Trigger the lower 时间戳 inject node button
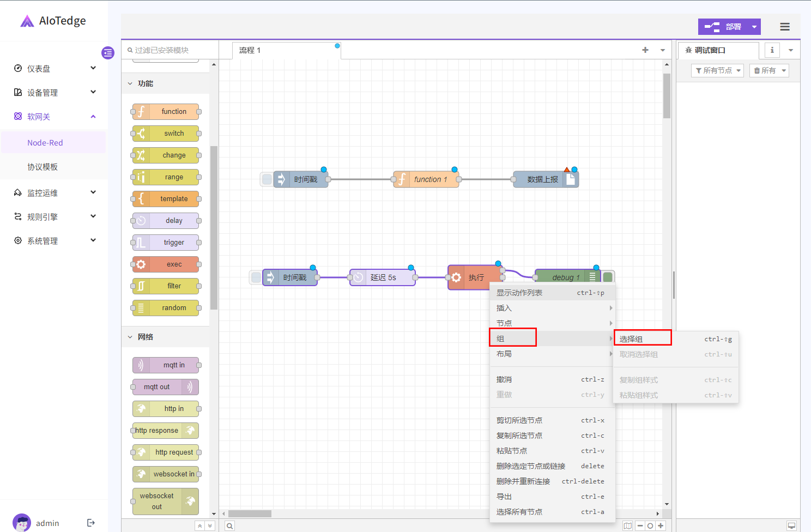This screenshot has height=532, width=811. click(256, 277)
